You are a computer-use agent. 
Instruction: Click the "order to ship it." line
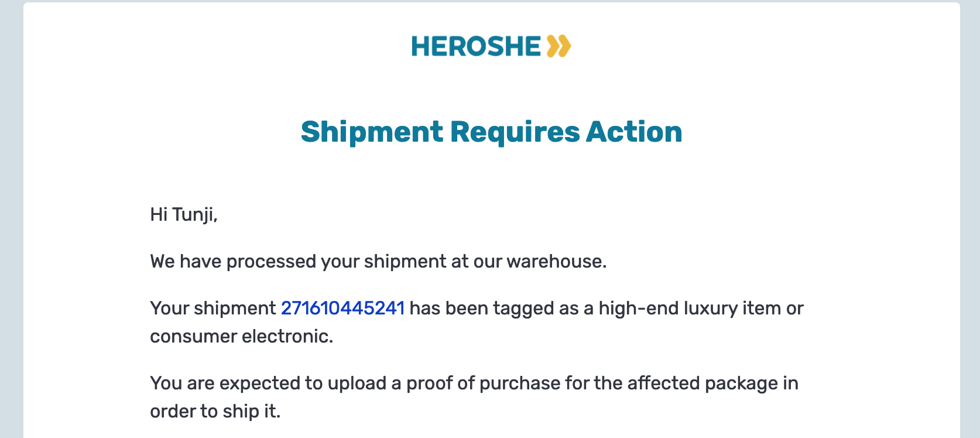click(215, 411)
